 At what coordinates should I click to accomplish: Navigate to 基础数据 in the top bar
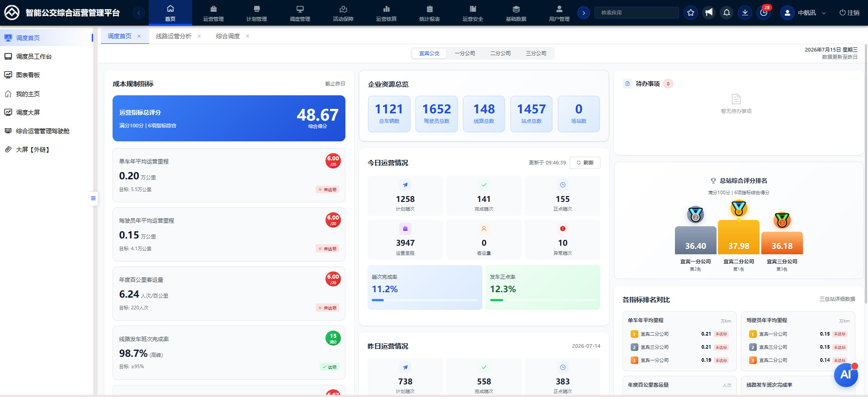[x=516, y=13]
